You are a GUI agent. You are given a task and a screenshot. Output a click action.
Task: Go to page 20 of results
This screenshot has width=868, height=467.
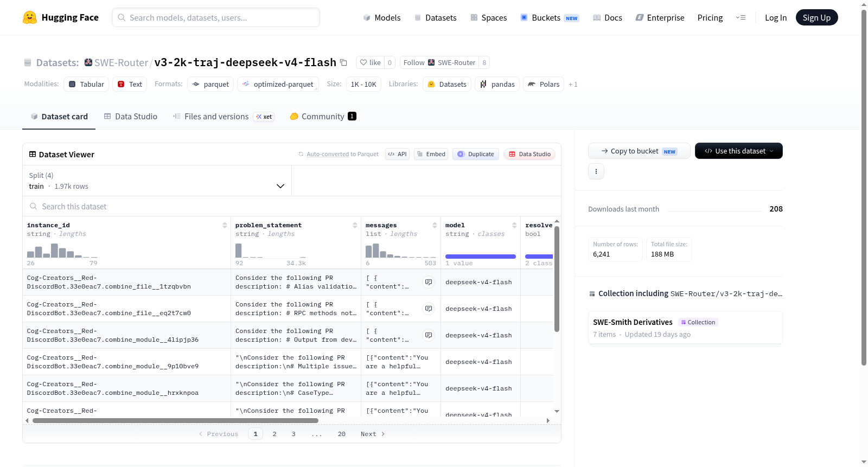pos(342,434)
